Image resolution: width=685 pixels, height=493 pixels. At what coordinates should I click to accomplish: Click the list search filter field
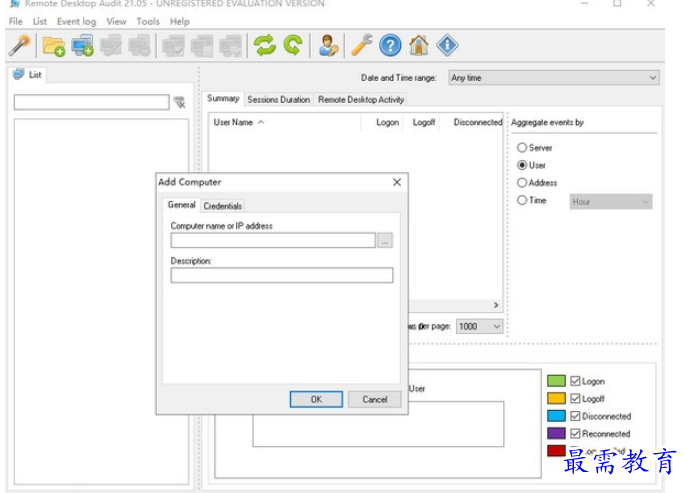click(91, 102)
